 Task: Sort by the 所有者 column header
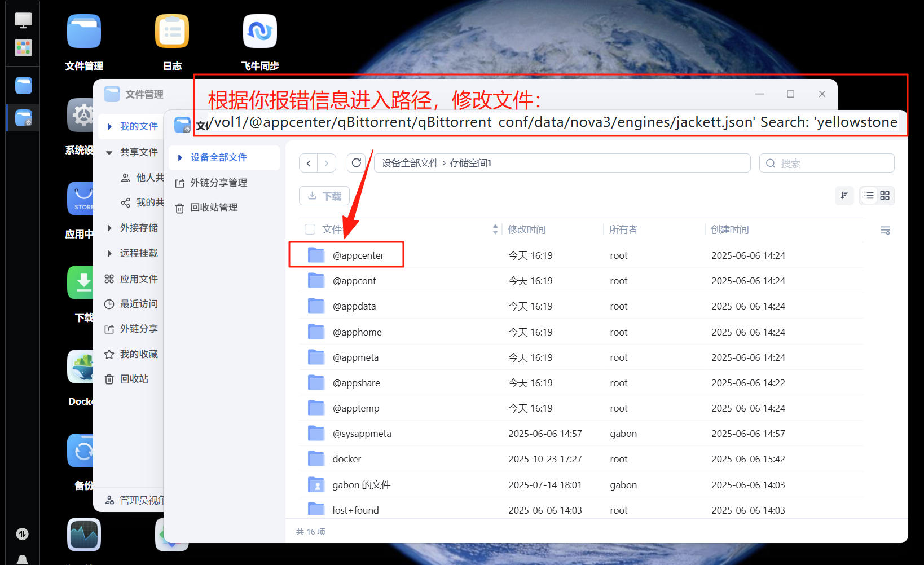click(x=623, y=229)
